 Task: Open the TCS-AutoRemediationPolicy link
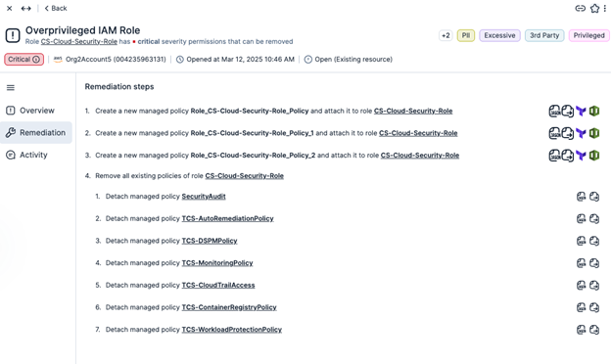point(227,218)
